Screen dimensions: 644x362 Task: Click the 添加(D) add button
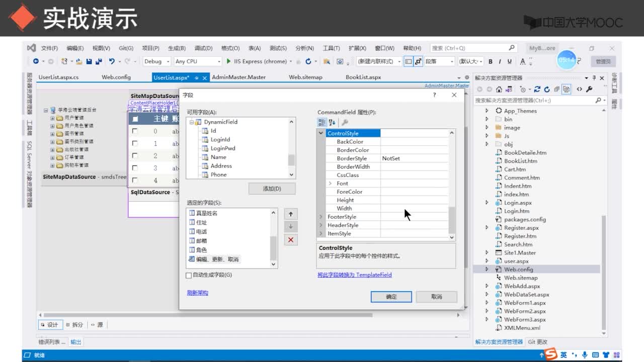(272, 189)
